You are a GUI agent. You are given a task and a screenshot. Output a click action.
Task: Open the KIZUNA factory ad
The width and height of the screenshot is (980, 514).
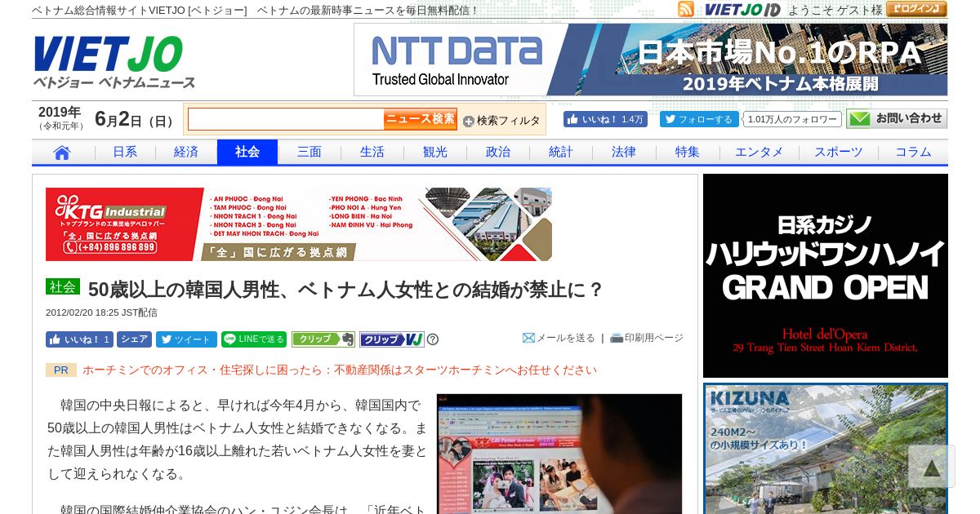[x=826, y=449]
